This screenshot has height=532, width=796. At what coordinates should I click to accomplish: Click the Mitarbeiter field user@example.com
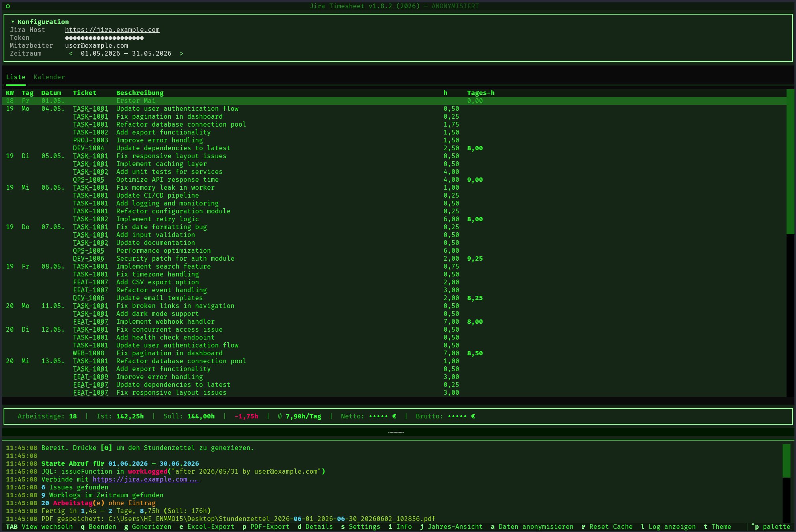(x=97, y=45)
